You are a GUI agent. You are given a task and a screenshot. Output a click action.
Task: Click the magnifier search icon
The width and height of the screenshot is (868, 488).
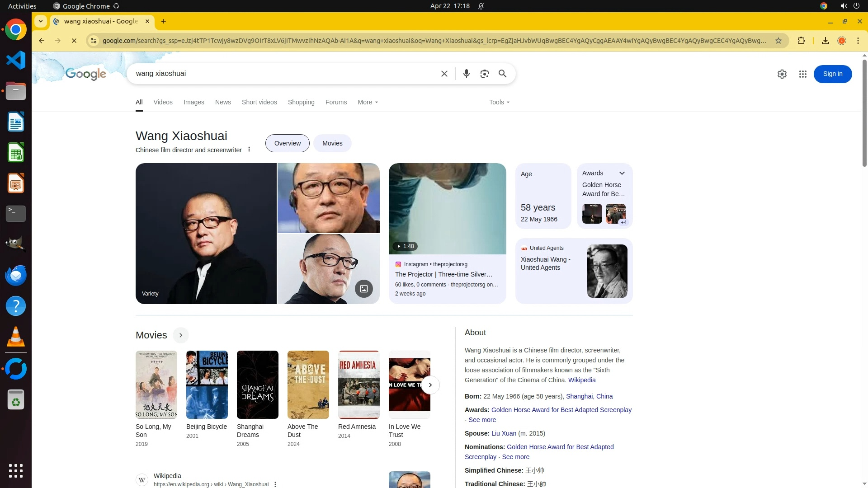502,74
